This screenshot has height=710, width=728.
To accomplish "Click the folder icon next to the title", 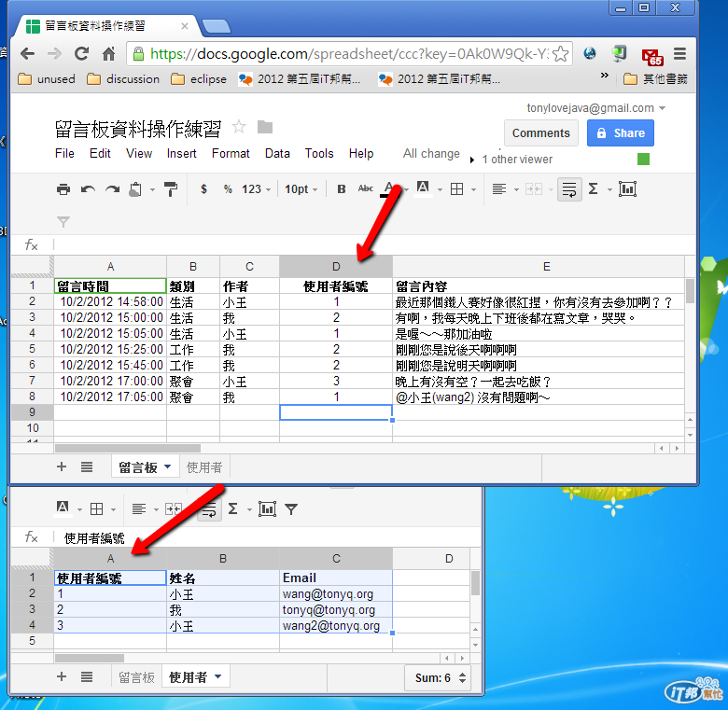I will point(265,127).
